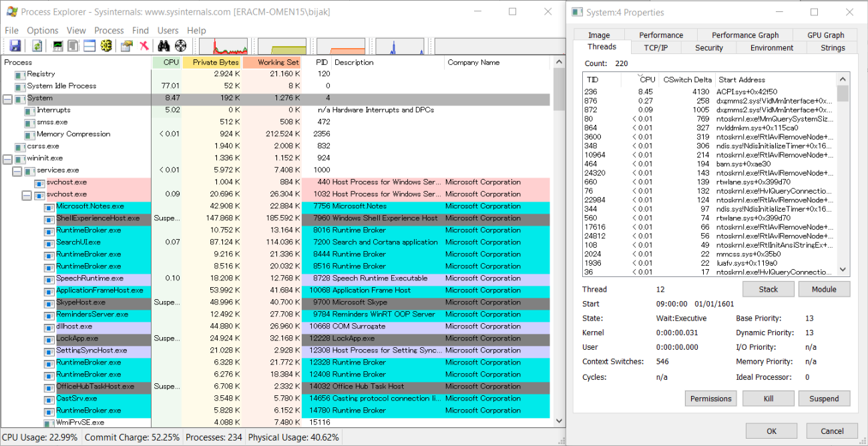Open the yellow commit history mini graph
The height and width of the screenshot is (446, 868).
[282, 46]
